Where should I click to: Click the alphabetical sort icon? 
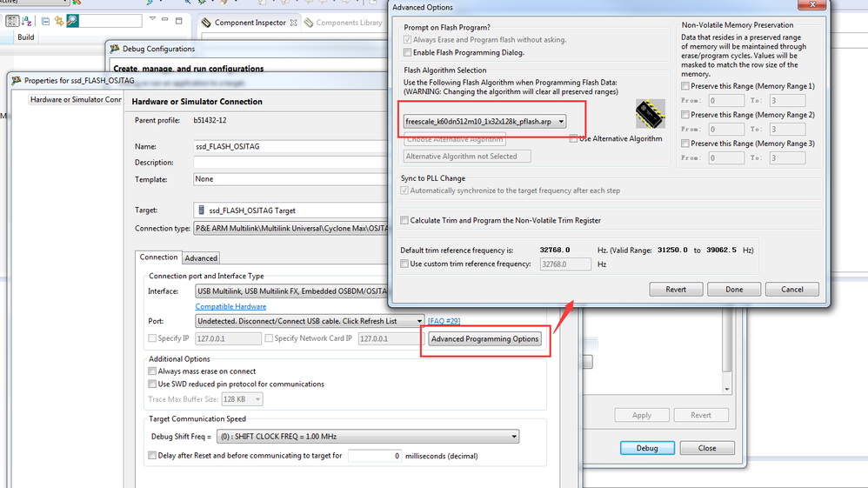point(26,21)
